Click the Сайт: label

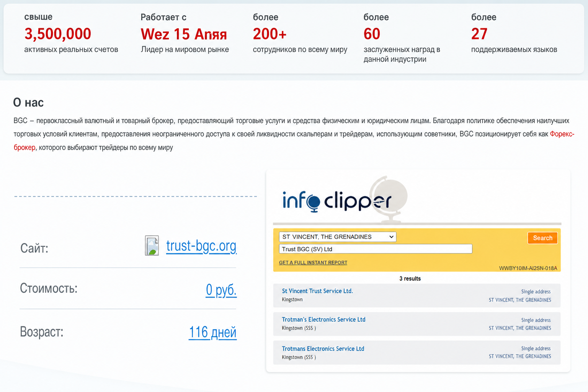point(34,248)
